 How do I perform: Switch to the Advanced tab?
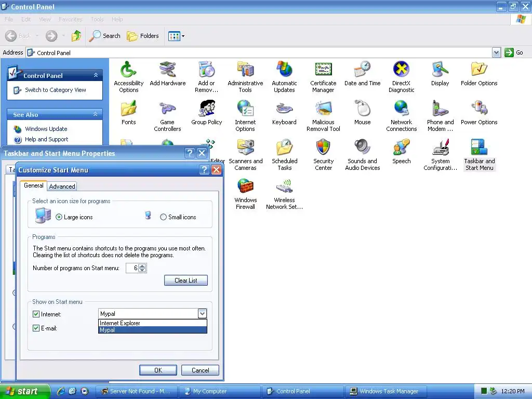click(x=62, y=187)
